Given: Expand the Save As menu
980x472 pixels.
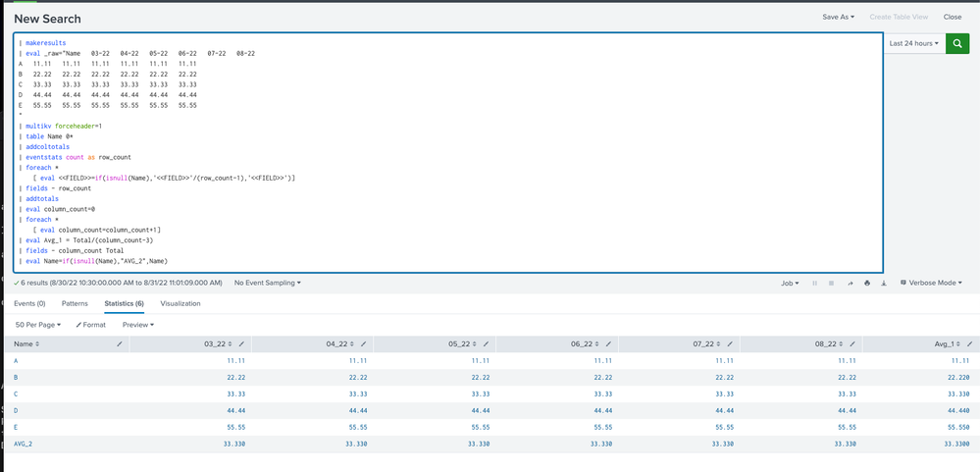Looking at the screenshot, I should (x=838, y=17).
